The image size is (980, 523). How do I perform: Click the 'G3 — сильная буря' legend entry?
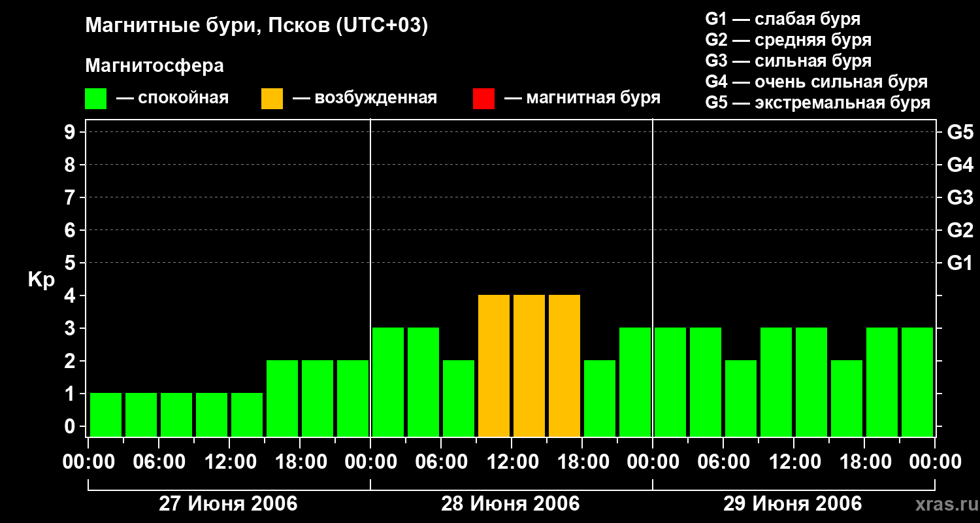point(789,61)
